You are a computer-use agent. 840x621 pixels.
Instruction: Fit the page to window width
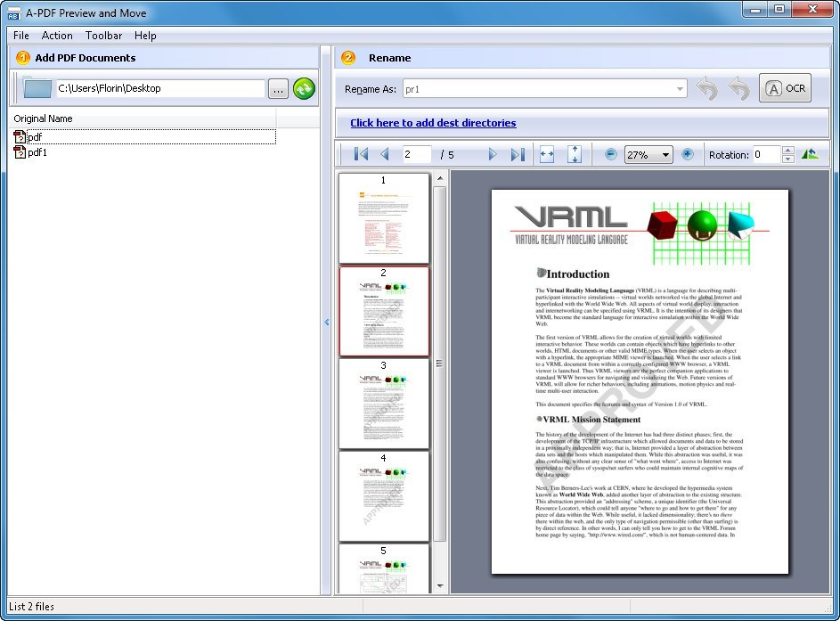[x=546, y=154]
